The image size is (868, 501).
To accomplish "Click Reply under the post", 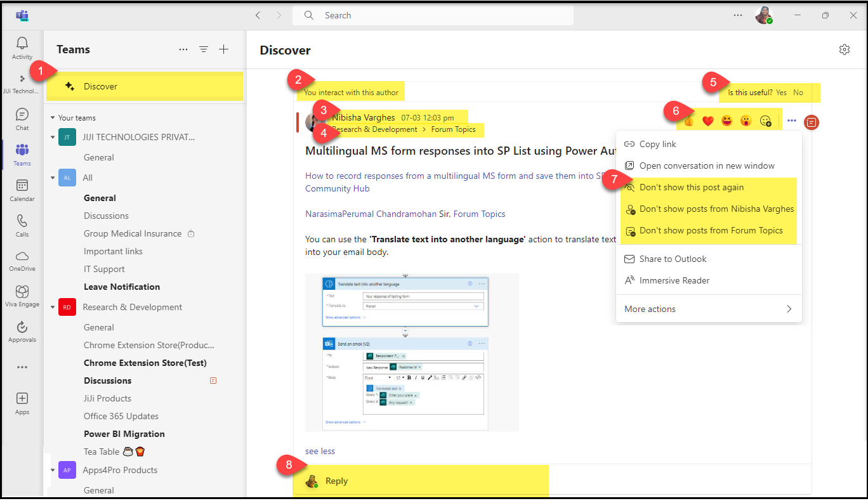I will (x=336, y=481).
